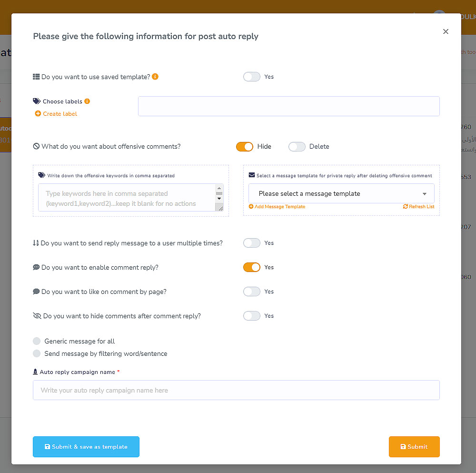
Task: Open the message template dropdown
Action: pyautogui.click(x=341, y=194)
